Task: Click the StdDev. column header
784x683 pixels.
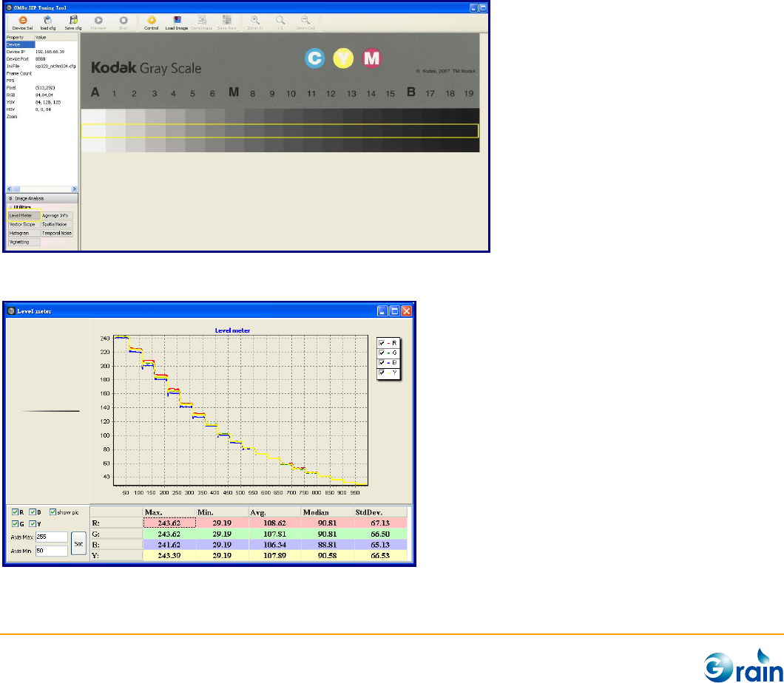Action: 381,512
